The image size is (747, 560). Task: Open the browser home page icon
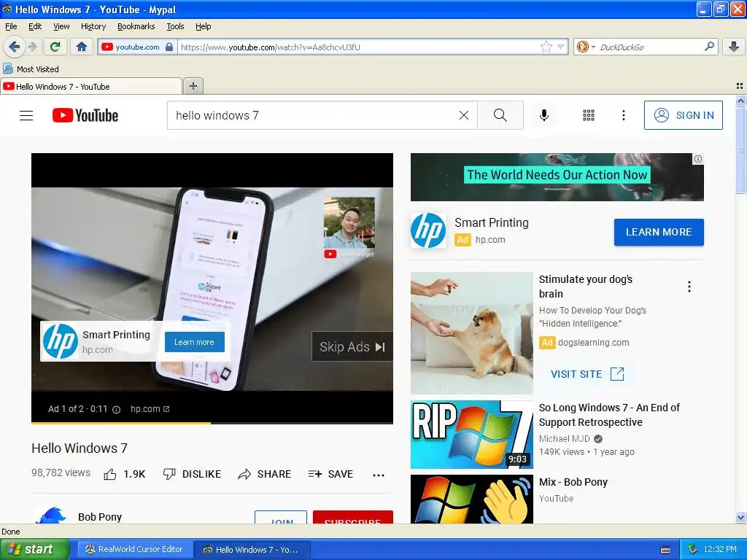tap(82, 47)
